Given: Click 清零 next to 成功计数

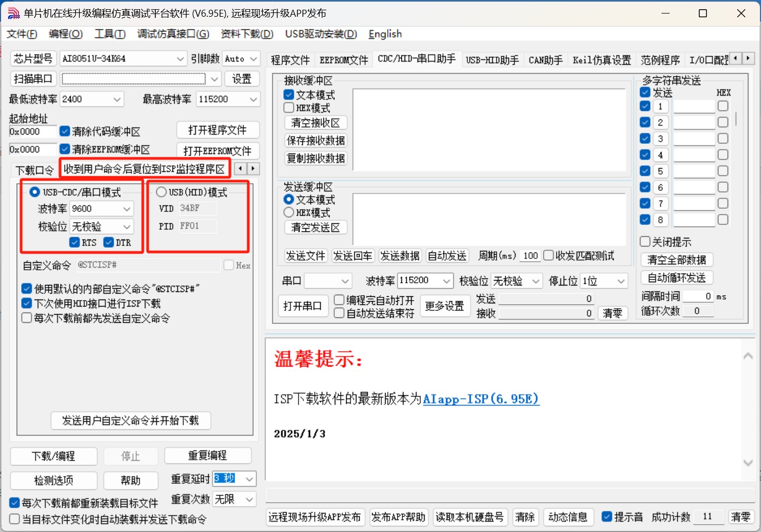Looking at the screenshot, I should click(x=741, y=517).
